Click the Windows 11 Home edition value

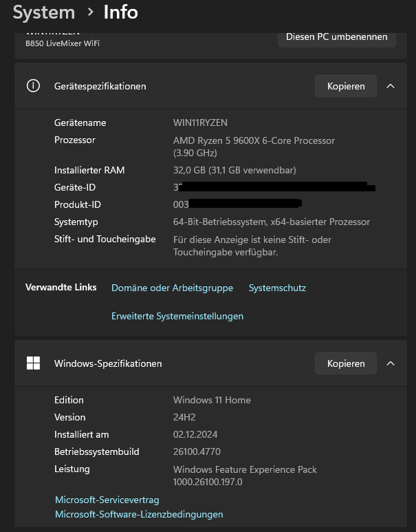tap(212, 400)
